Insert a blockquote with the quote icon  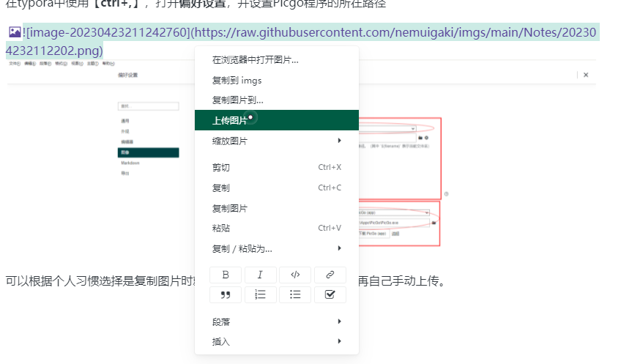226,294
